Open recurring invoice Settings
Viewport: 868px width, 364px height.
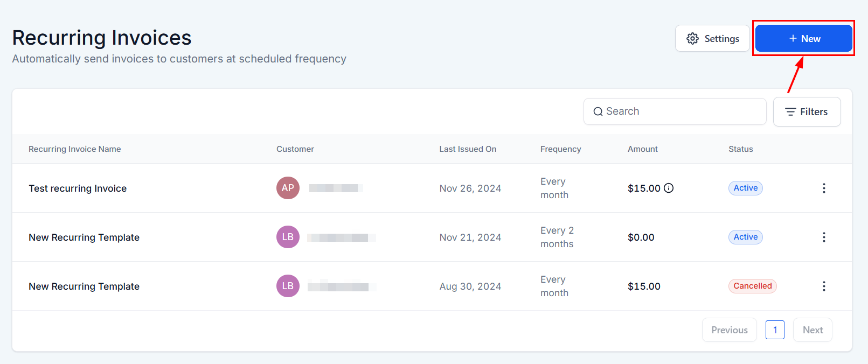[x=712, y=39]
